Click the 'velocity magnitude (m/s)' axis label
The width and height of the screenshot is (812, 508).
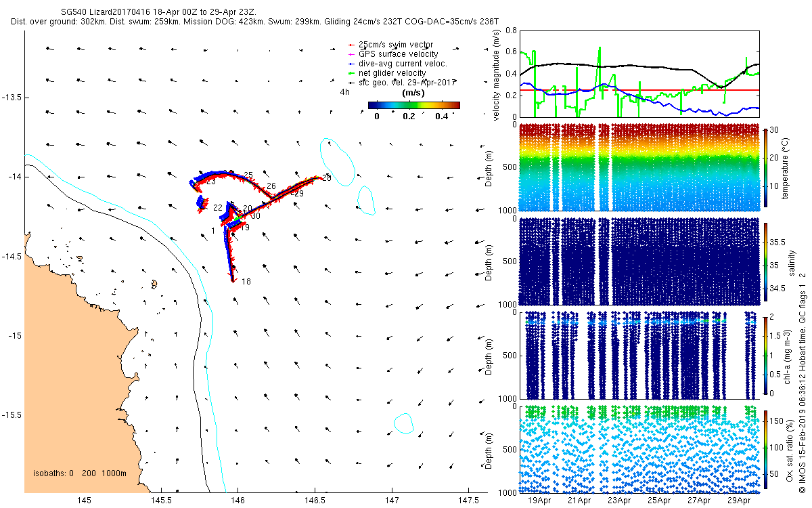pos(497,76)
